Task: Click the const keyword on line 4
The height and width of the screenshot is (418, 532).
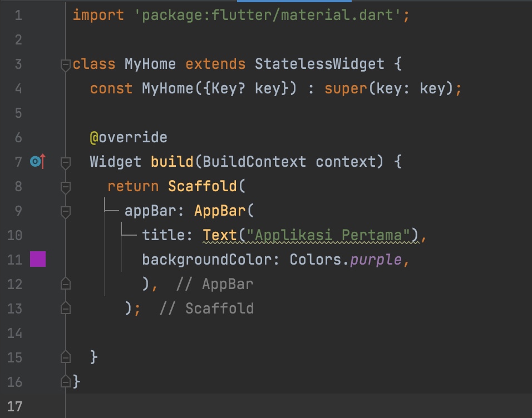Action: pos(111,88)
